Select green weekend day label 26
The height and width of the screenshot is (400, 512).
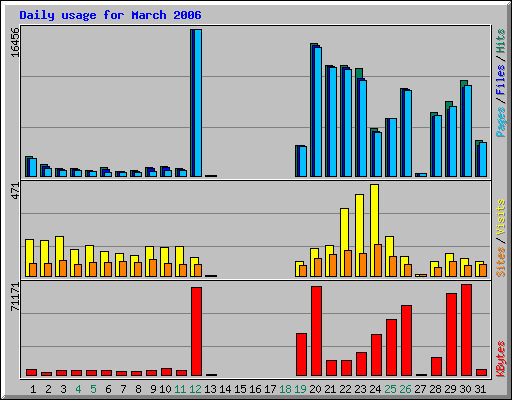(405, 389)
